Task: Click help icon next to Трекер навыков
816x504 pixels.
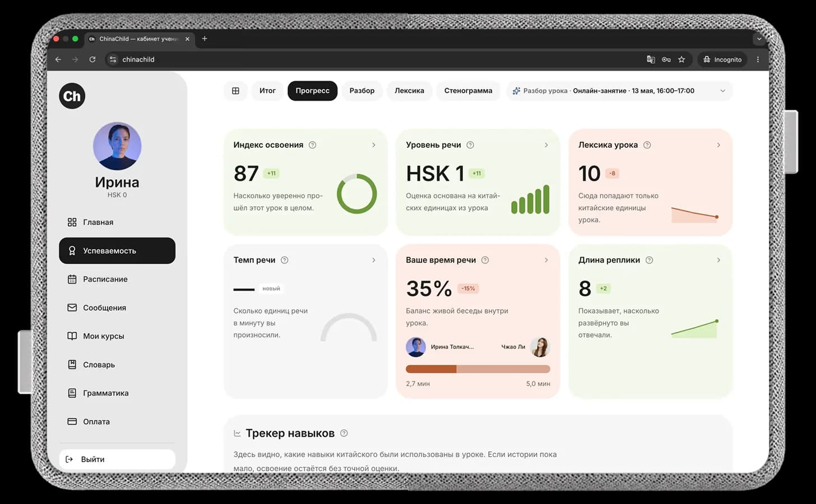Action: point(344,433)
